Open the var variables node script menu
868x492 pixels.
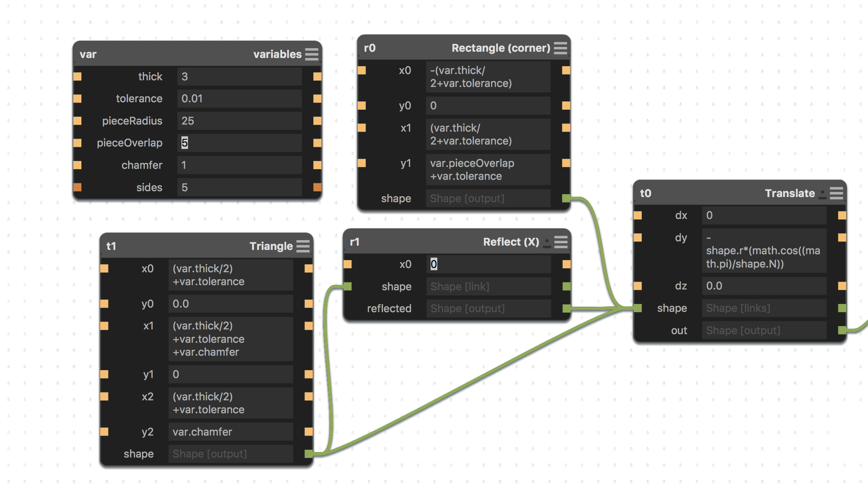(312, 54)
